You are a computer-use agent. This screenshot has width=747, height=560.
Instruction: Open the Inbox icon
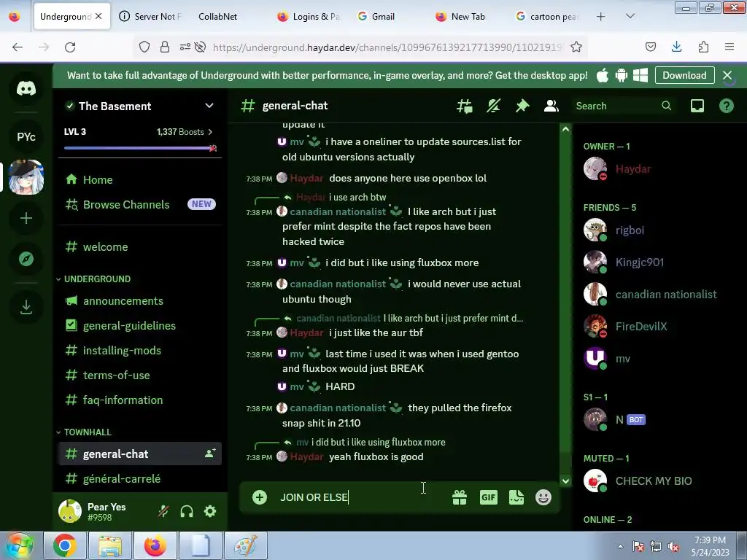(697, 106)
